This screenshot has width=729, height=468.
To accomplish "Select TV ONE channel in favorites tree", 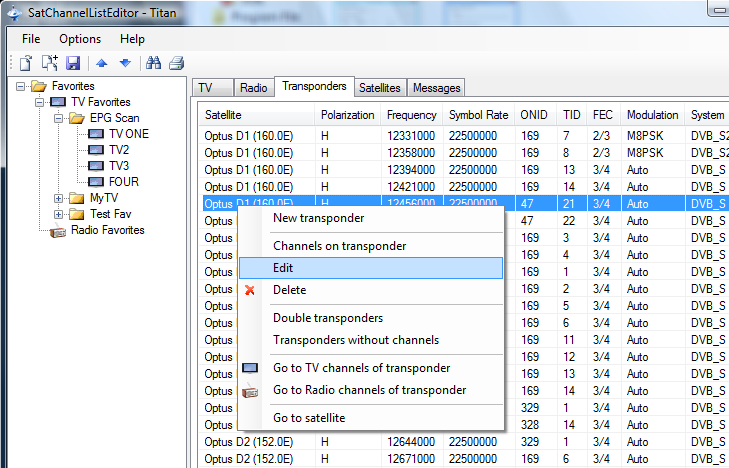I will click(128, 134).
